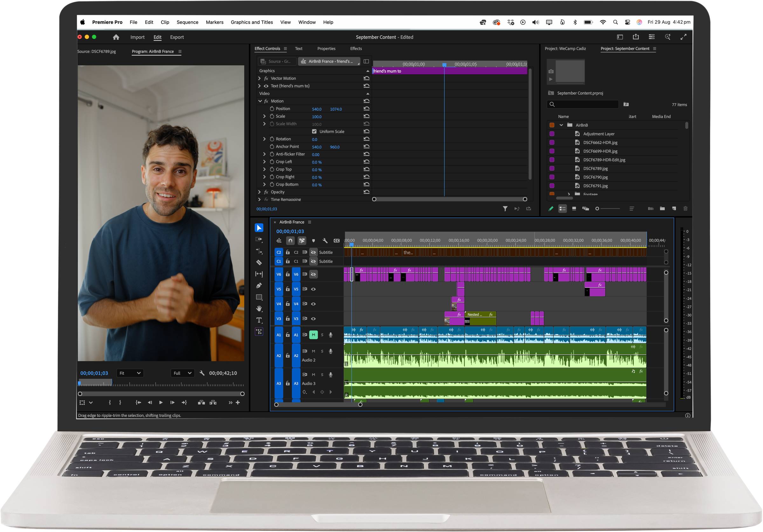This screenshot has width=763, height=532.
Task: Toggle C2 subtitle track visibility
Action: pos(313,252)
